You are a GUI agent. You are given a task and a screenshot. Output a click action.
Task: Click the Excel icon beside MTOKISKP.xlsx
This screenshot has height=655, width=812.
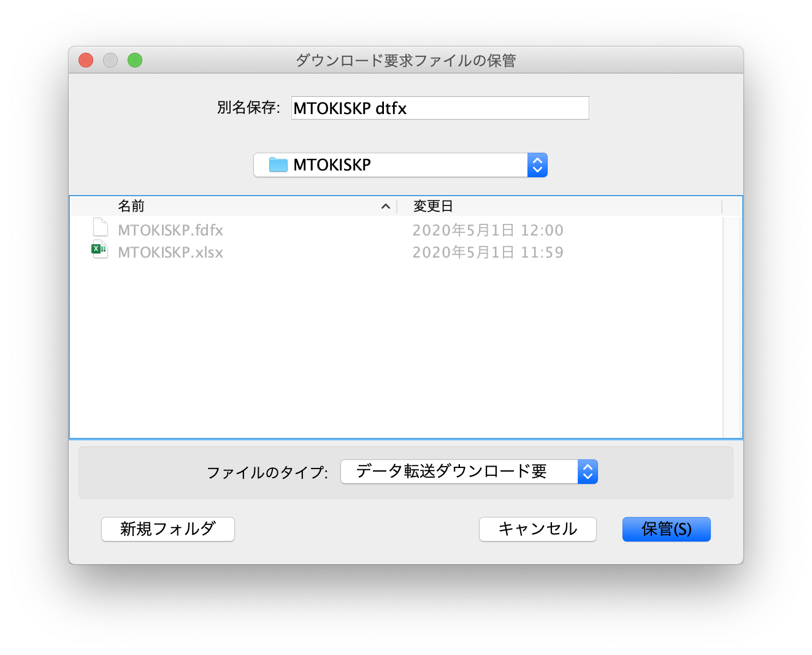(99, 248)
